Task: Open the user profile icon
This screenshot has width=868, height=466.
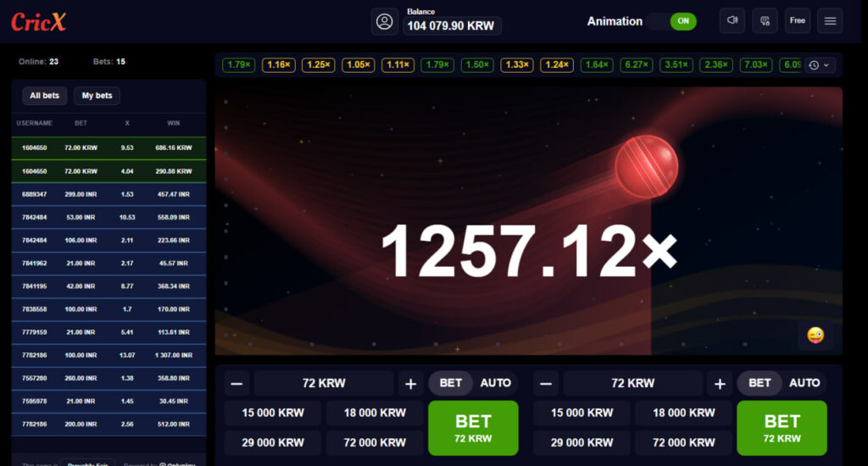Action: (x=384, y=21)
